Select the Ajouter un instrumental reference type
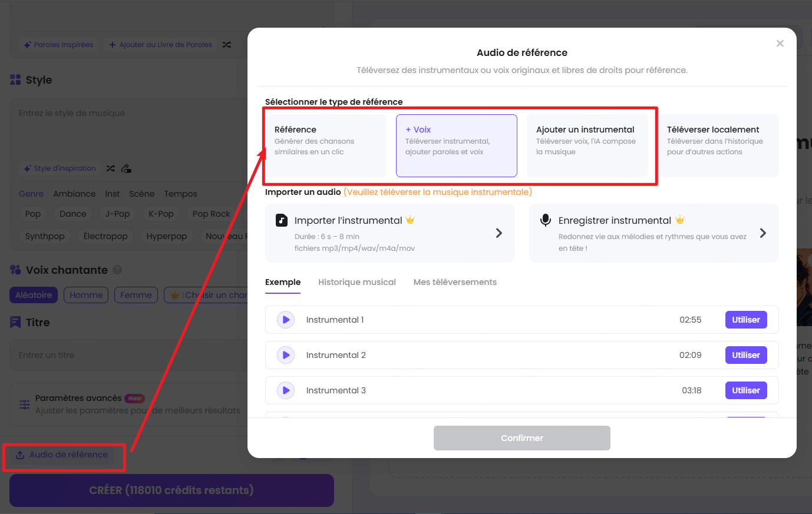 coord(587,145)
